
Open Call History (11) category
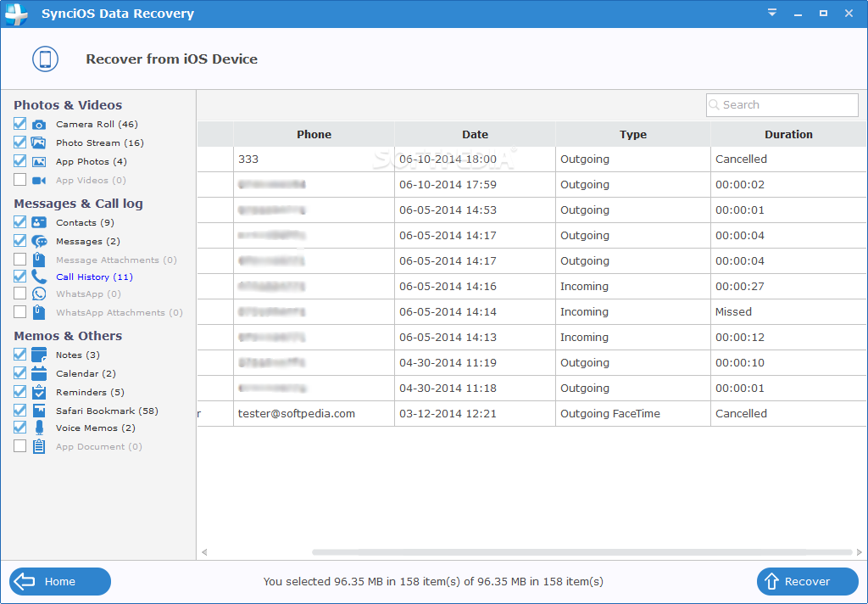coord(94,277)
